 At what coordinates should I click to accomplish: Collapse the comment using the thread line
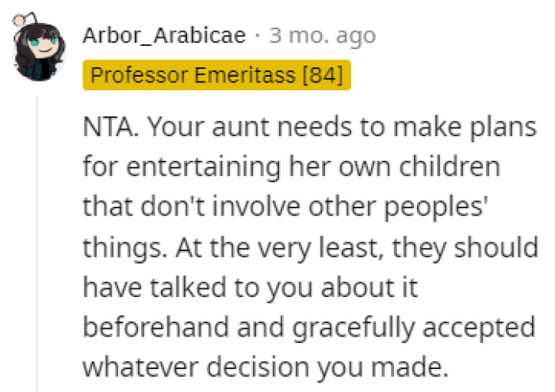coord(37,238)
